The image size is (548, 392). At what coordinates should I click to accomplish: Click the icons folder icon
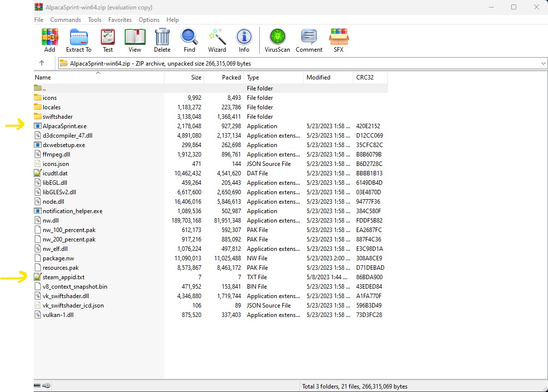[38, 97]
